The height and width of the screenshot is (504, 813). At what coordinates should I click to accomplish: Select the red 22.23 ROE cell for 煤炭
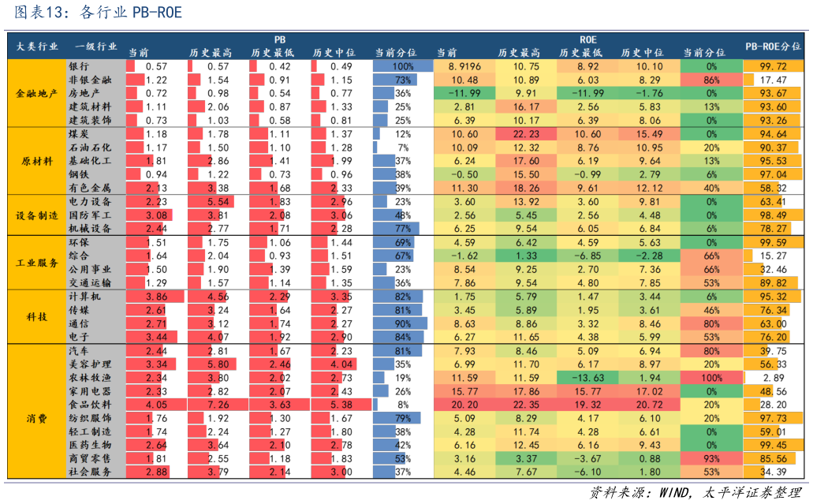[x=526, y=134]
